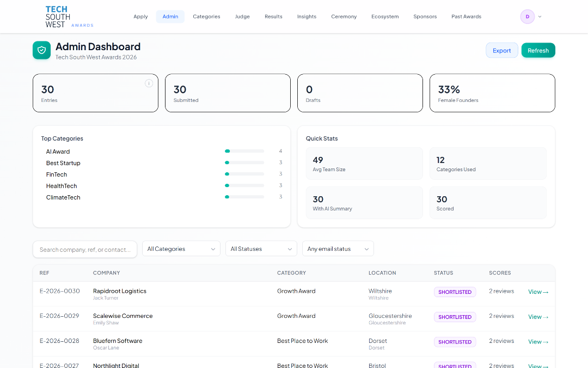The image size is (588, 368).
Task: Open the Any email status dropdown
Action: click(338, 249)
